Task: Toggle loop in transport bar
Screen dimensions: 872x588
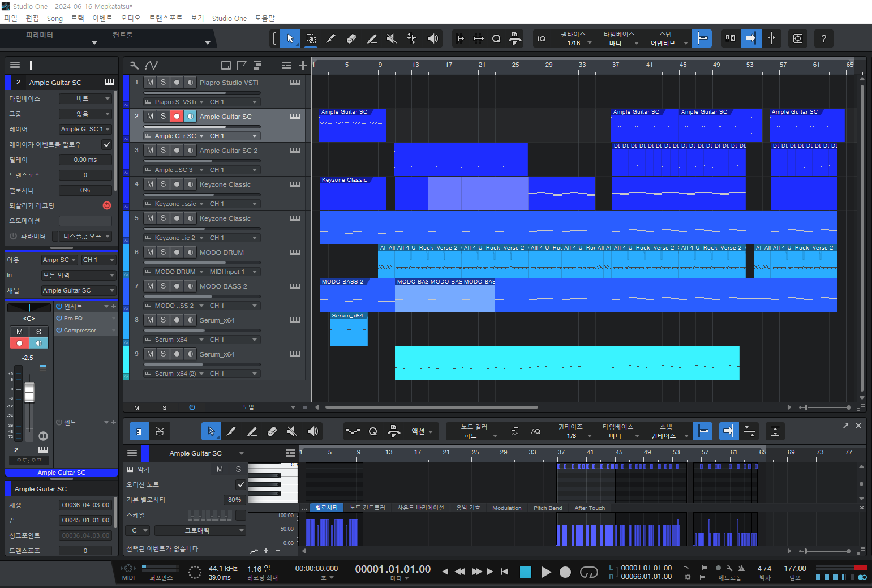Action: [589, 572]
